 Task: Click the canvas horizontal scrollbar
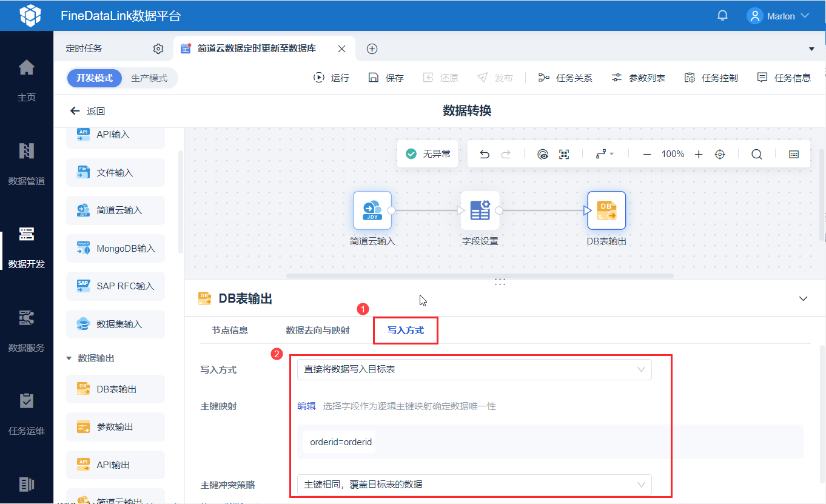tap(480, 276)
